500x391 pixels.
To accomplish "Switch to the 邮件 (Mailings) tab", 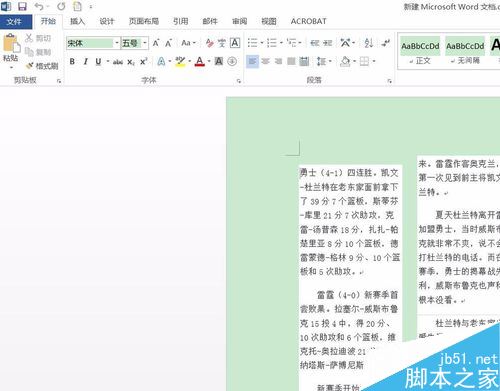I will coord(210,21).
